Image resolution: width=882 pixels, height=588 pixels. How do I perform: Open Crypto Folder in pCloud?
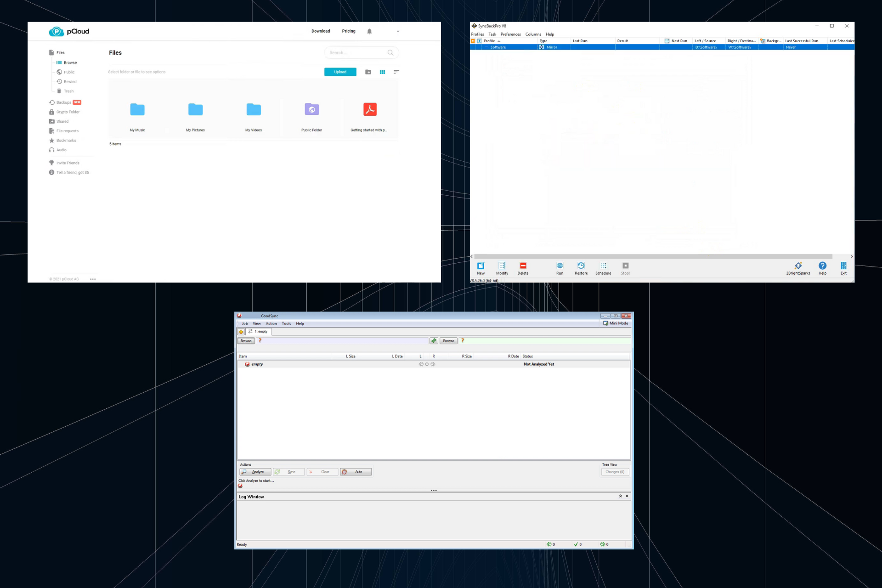(x=64, y=112)
